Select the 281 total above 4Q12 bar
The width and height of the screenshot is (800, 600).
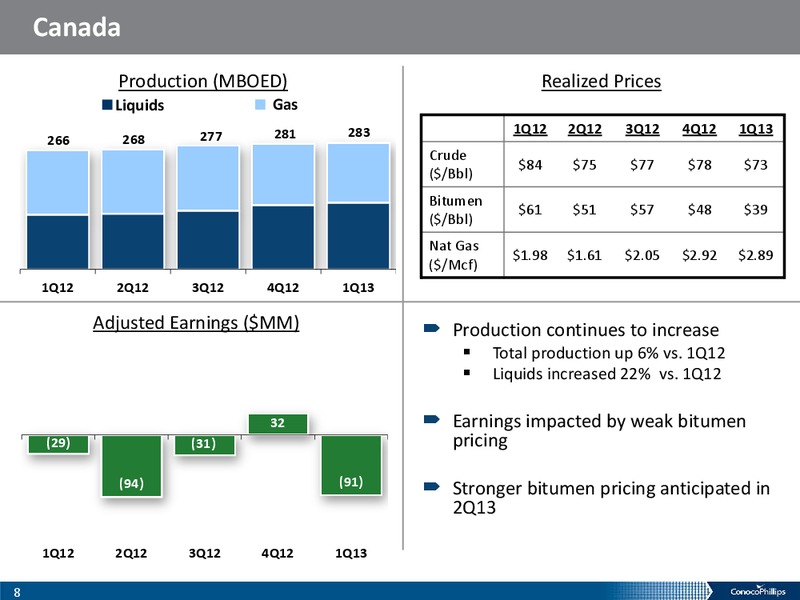[x=285, y=134]
